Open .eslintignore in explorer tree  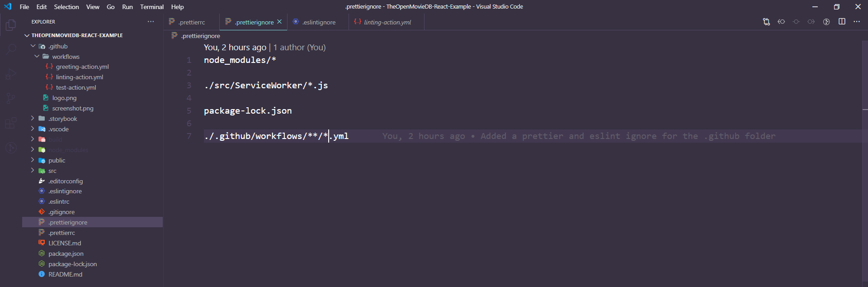pyautogui.click(x=92, y=191)
